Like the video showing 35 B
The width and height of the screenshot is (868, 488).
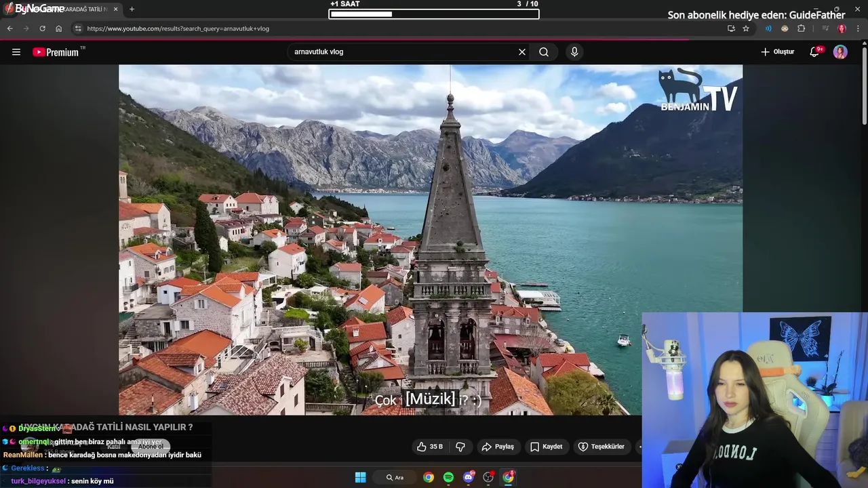430,447
